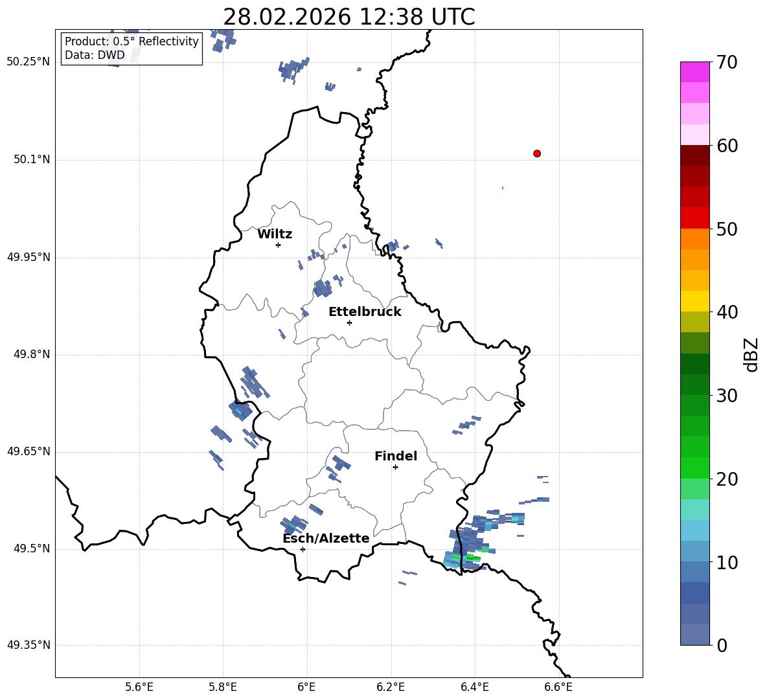The image size is (767, 700).
Task: Click the green echo core near southeast border
Action: 472,558
